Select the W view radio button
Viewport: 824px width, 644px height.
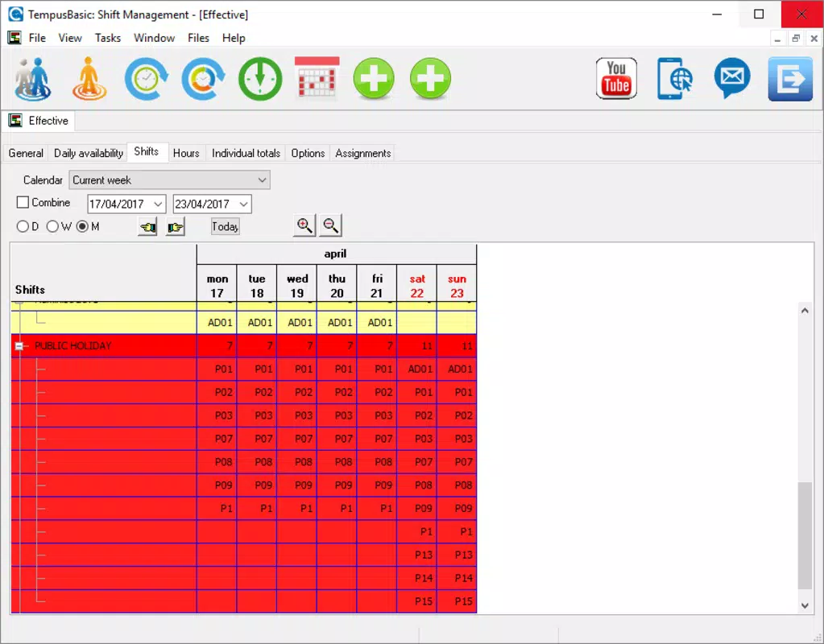(x=52, y=226)
